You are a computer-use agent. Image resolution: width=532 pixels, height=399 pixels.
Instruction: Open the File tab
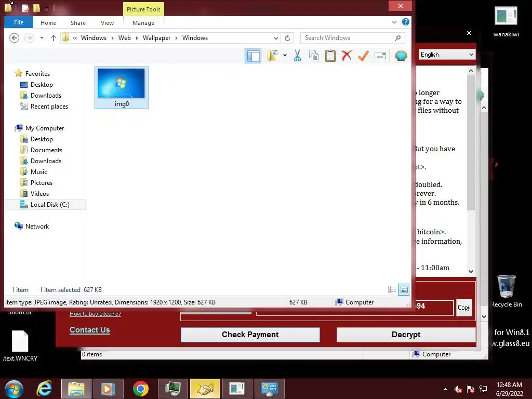(19, 22)
